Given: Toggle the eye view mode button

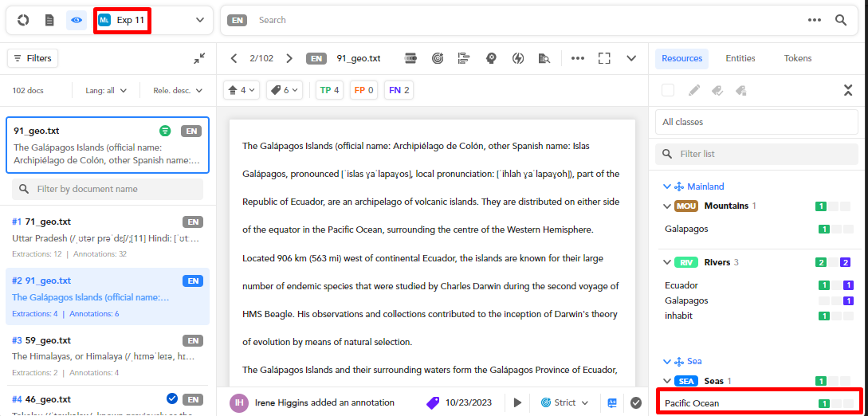Looking at the screenshot, I should point(77,20).
